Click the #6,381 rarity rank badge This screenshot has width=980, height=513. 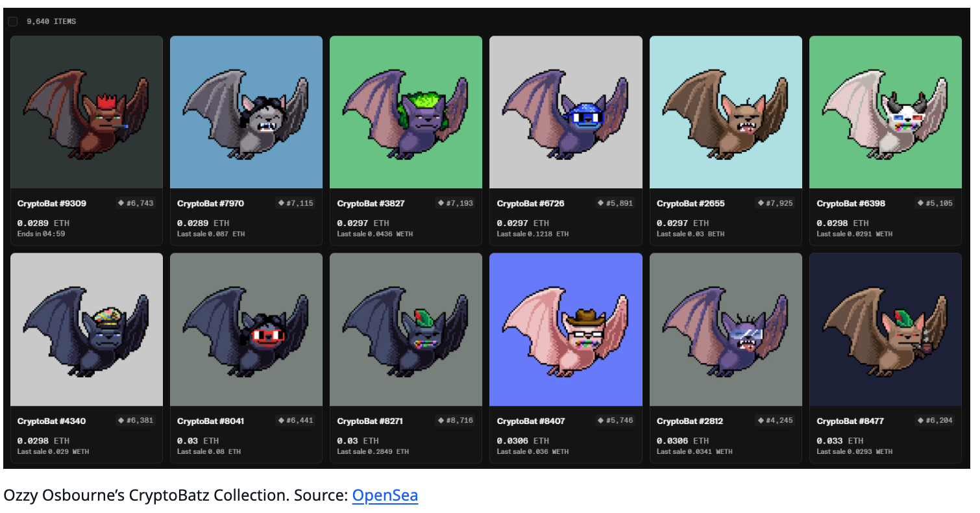[136, 420]
